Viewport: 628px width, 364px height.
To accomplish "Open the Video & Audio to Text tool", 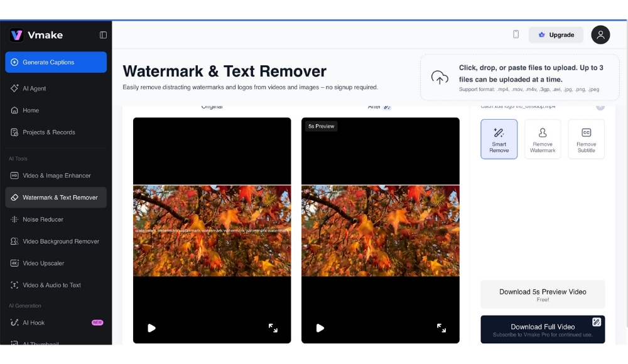I will [x=51, y=285].
